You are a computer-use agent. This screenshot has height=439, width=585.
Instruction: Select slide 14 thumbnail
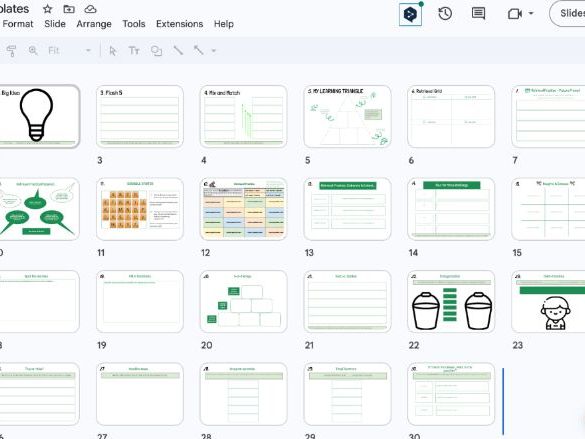coord(451,209)
